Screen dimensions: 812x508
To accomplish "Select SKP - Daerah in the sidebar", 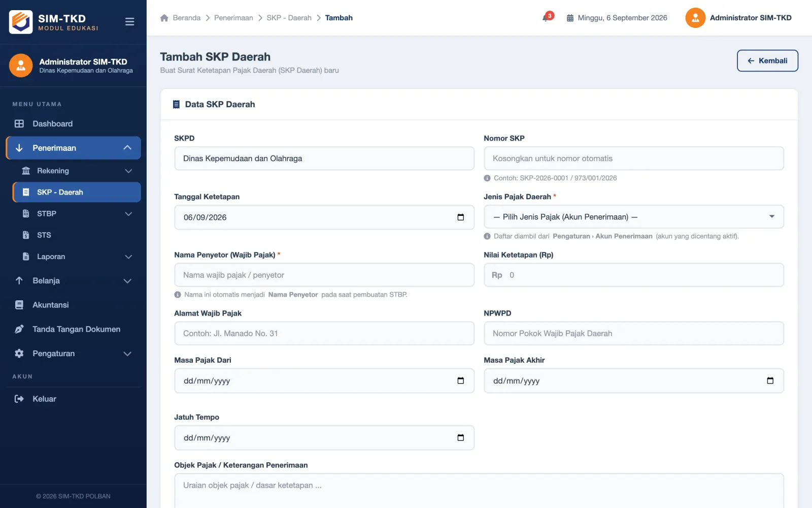I will [x=77, y=192].
